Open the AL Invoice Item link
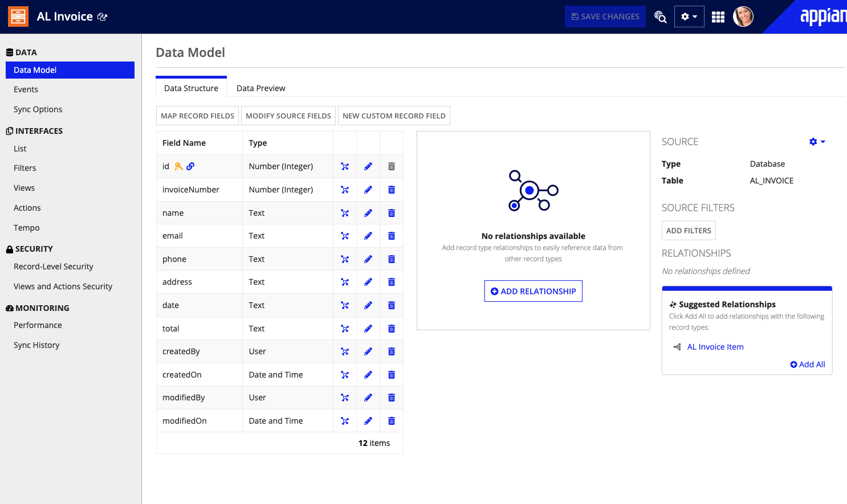The image size is (847, 504). [x=715, y=347]
